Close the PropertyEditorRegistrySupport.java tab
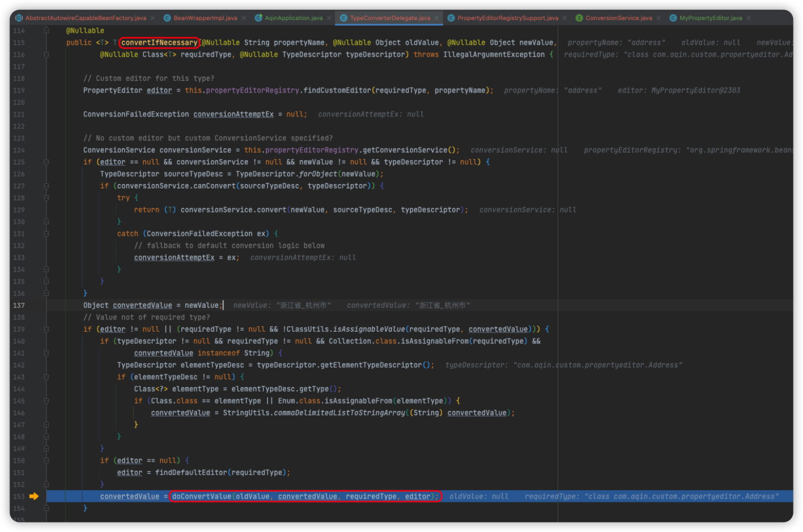The image size is (803, 532). (564, 18)
